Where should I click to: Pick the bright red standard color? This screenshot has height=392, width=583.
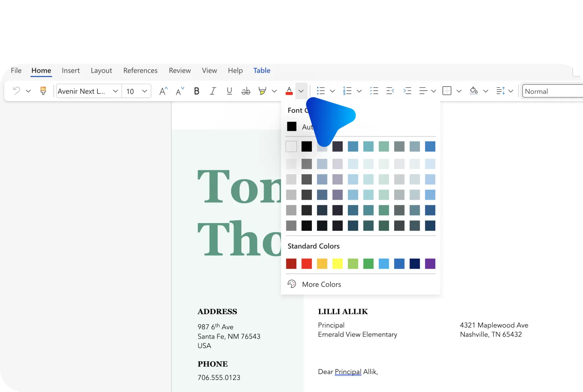pos(307,263)
